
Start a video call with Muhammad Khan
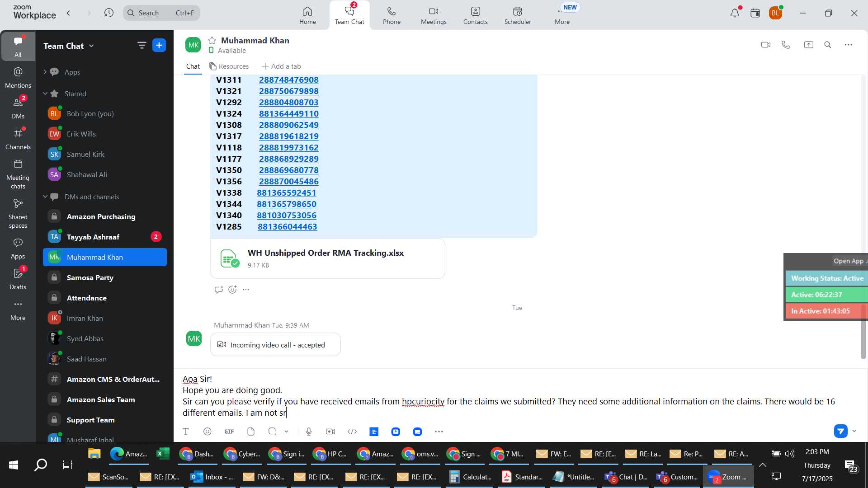(x=765, y=45)
